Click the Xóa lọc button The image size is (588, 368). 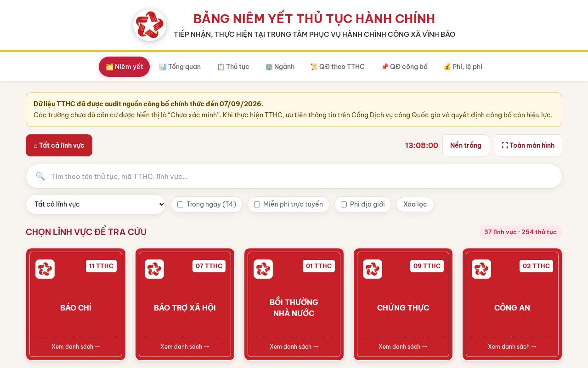click(x=415, y=204)
